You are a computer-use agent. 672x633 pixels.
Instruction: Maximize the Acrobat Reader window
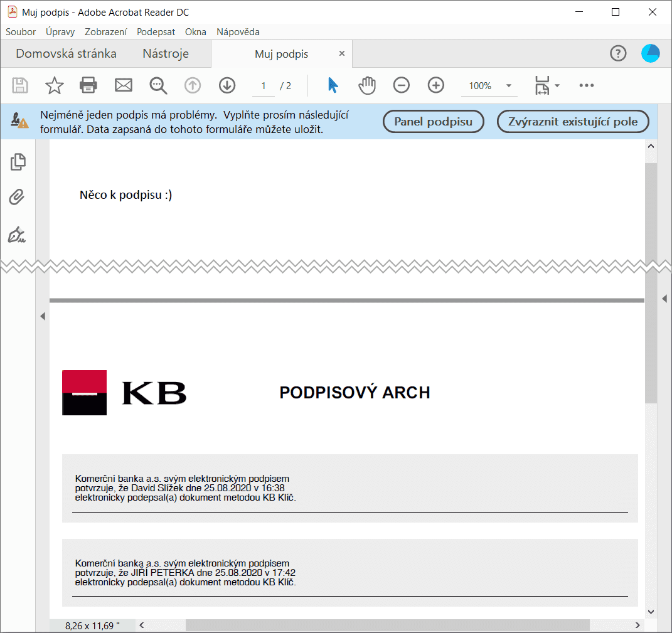[616, 12]
